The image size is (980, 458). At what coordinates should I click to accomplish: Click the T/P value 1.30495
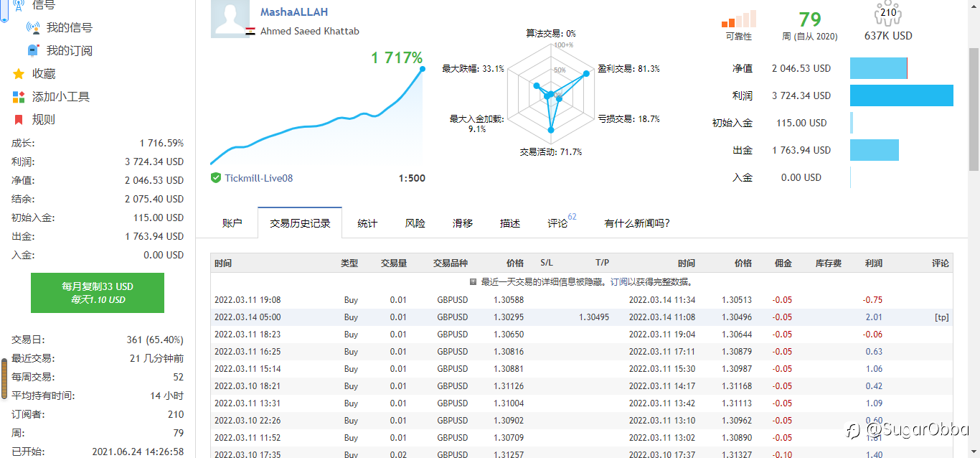click(594, 317)
